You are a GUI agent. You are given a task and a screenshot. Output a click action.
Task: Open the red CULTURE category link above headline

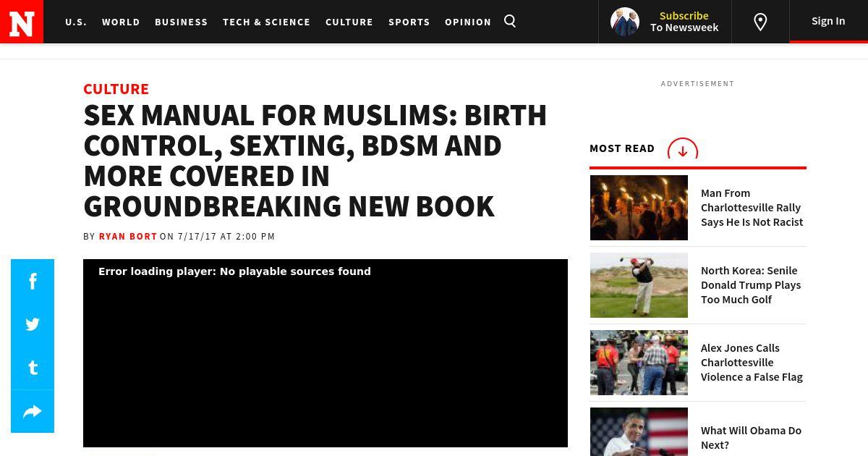tap(116, 89)
